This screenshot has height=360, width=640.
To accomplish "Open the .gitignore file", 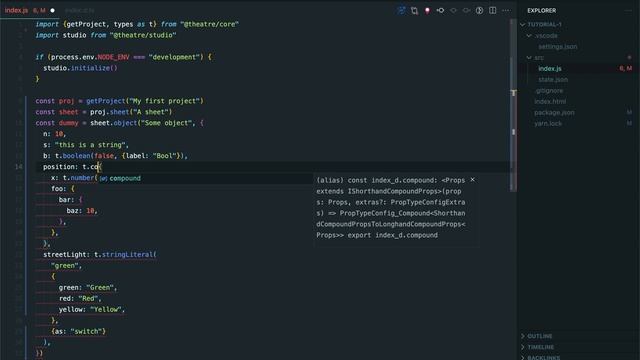I will (549, 91).
